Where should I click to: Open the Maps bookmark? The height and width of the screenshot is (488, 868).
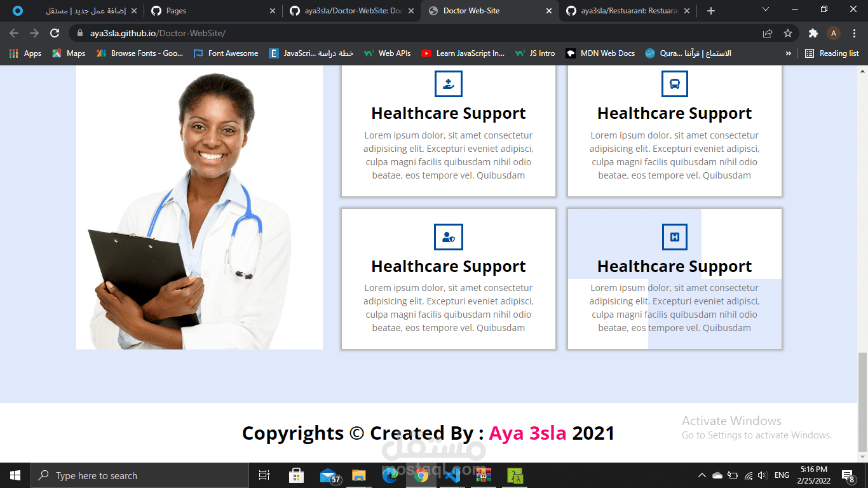click(69, 53)
